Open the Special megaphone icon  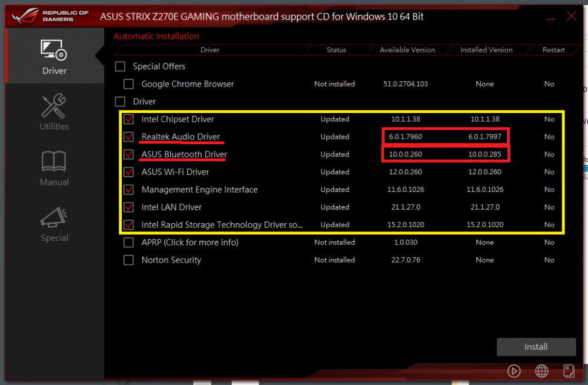54,218
